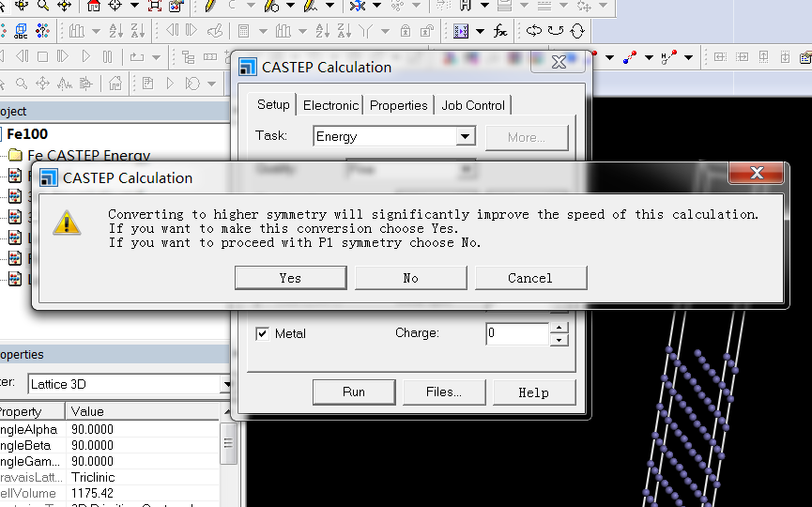Click the 3D abc lattice label icon
Screen dimensions: 812x507
pos(21,31)
